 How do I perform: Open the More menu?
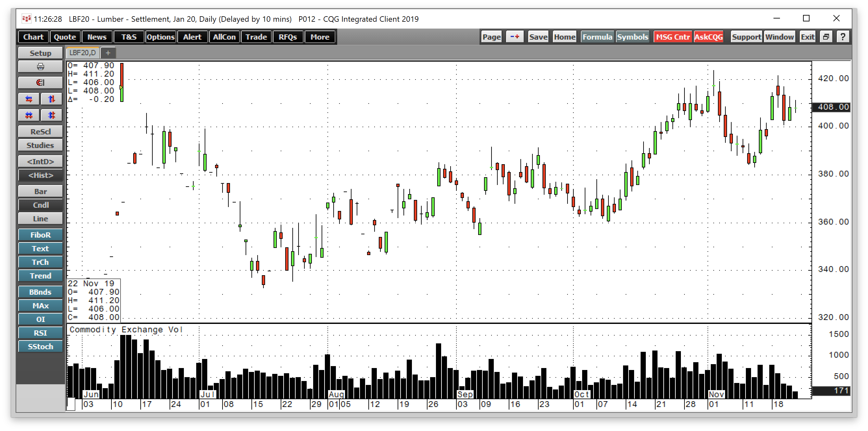click(319, 37)
